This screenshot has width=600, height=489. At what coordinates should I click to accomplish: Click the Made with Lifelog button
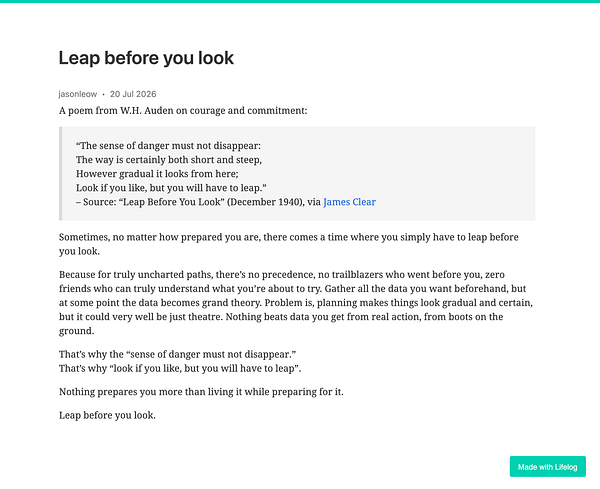[548, 466]
